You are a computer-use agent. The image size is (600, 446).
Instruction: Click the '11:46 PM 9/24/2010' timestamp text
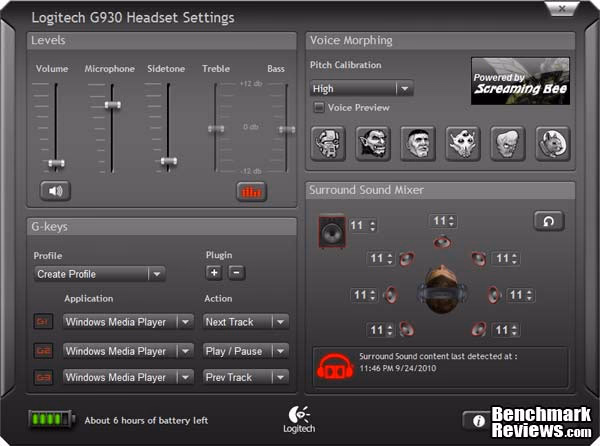click(x=398, y=368)
